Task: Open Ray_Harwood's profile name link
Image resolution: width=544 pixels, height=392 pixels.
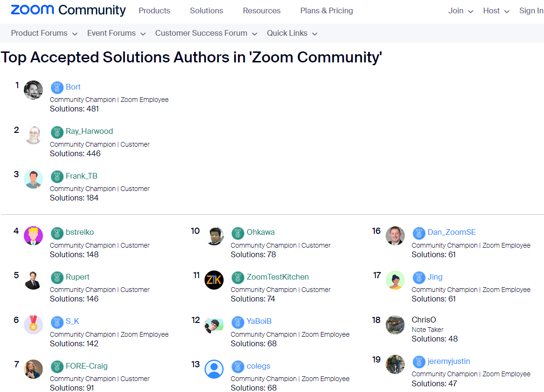Action: click(x=90, y=131)
